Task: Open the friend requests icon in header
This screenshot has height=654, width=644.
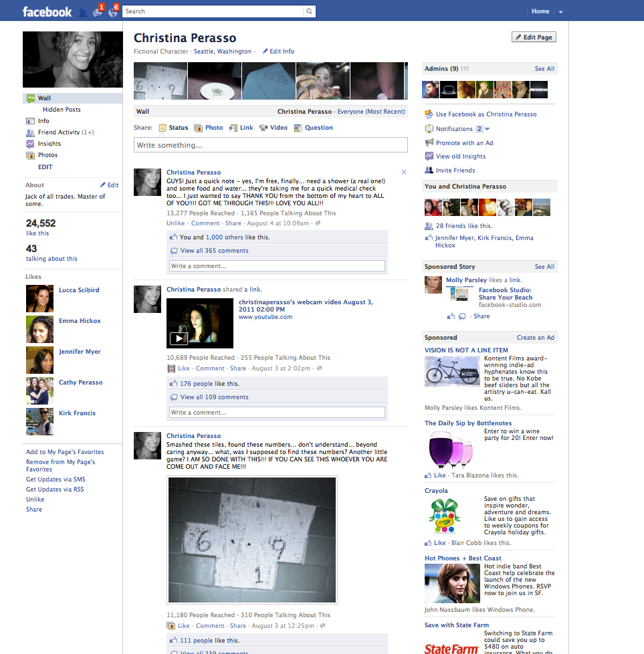Action: (x=82, y=13)
